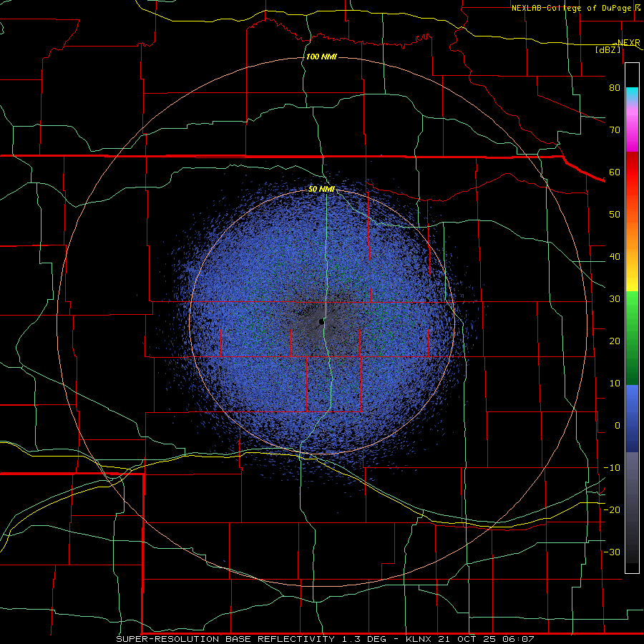Click the 1.3 DEG elevation angle text
644x644 pixels.
pyautogui.click(x=364, y=639)
